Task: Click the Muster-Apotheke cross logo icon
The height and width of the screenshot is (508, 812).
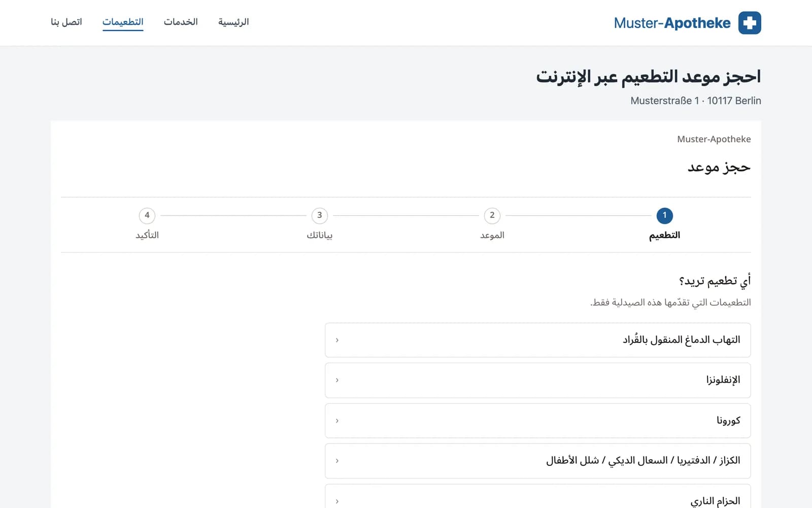Action: 750,23
